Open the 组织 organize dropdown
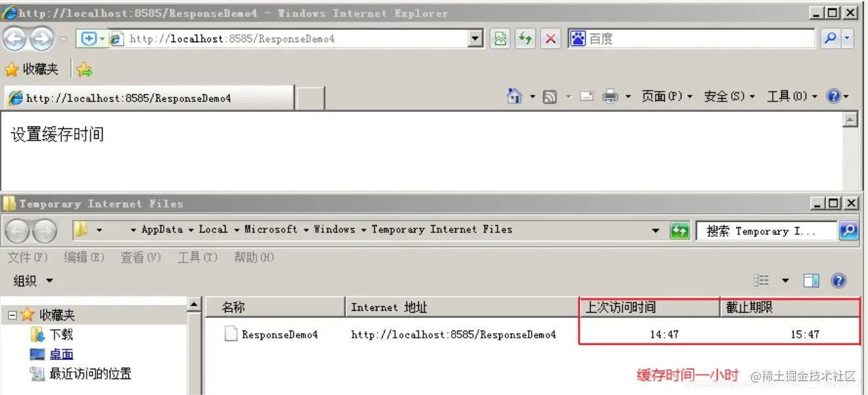 click(x=33, y=281)
